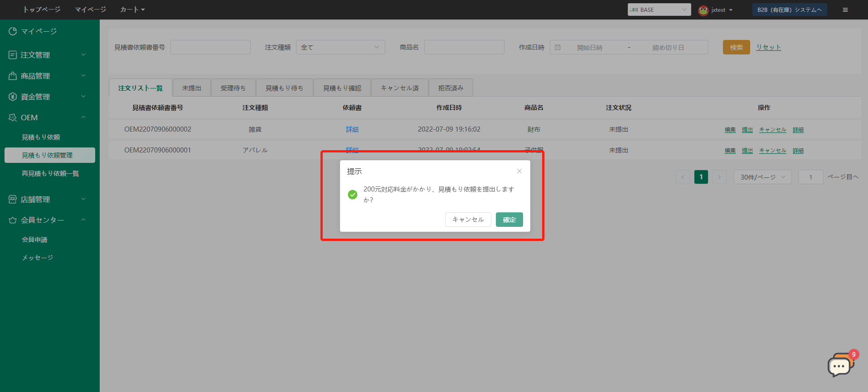Click the page jump number field
The width and height of the screenshot is (868, 392).
click(x=810, y=177)
